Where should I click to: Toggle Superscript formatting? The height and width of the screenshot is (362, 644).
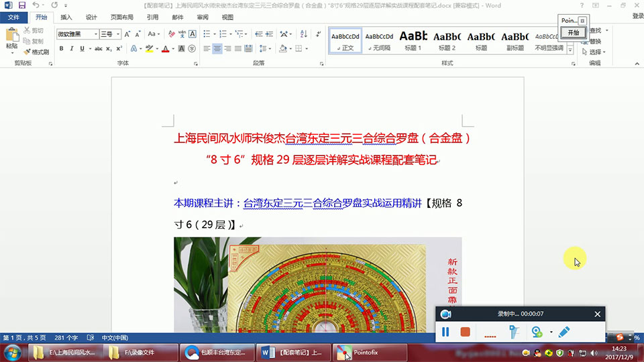pyautogui.click(x=119, y=49)
